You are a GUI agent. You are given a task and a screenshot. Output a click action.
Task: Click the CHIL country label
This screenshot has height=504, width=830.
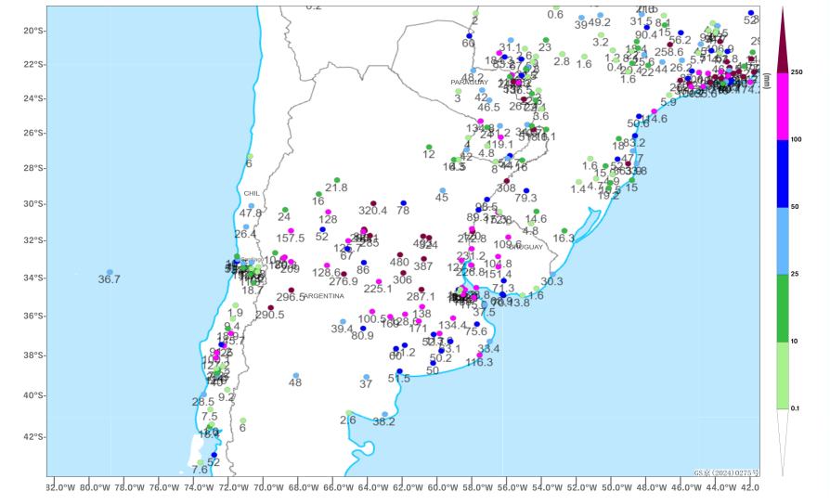[252, 194]
